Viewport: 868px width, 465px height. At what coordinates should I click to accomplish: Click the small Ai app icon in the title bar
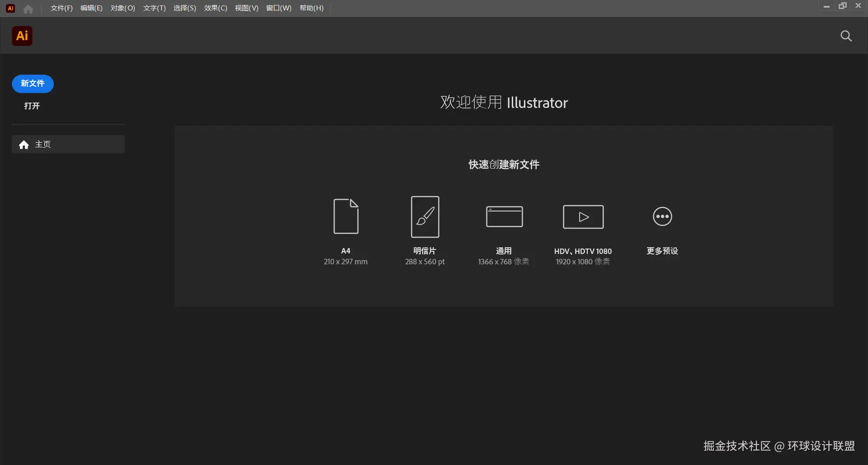(10, 8)
